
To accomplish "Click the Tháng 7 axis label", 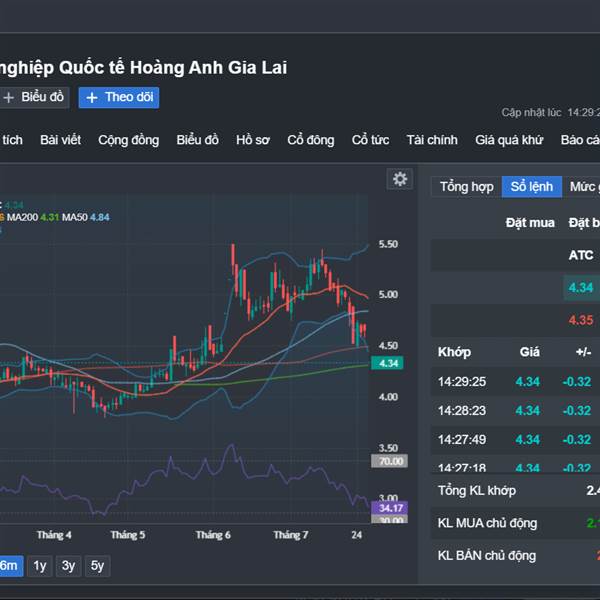I will pyautogui.click(x=290, y=535).
